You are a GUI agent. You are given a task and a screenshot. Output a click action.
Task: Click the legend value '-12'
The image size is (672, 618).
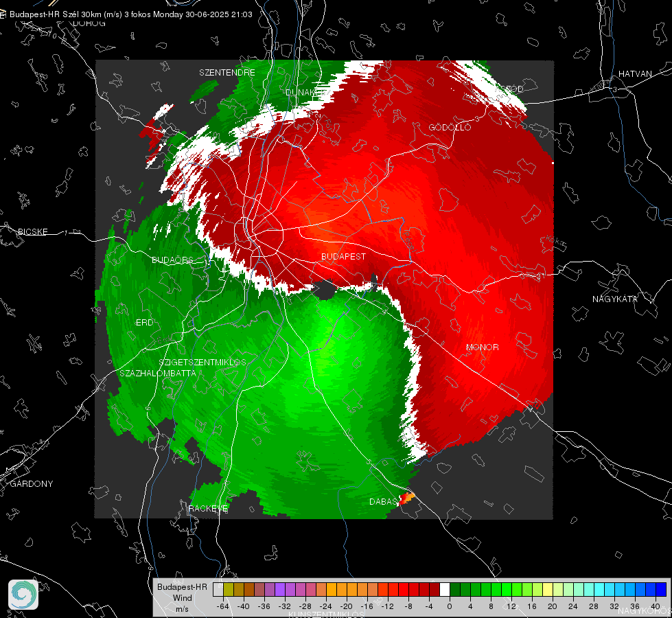[x=387, y=606]
